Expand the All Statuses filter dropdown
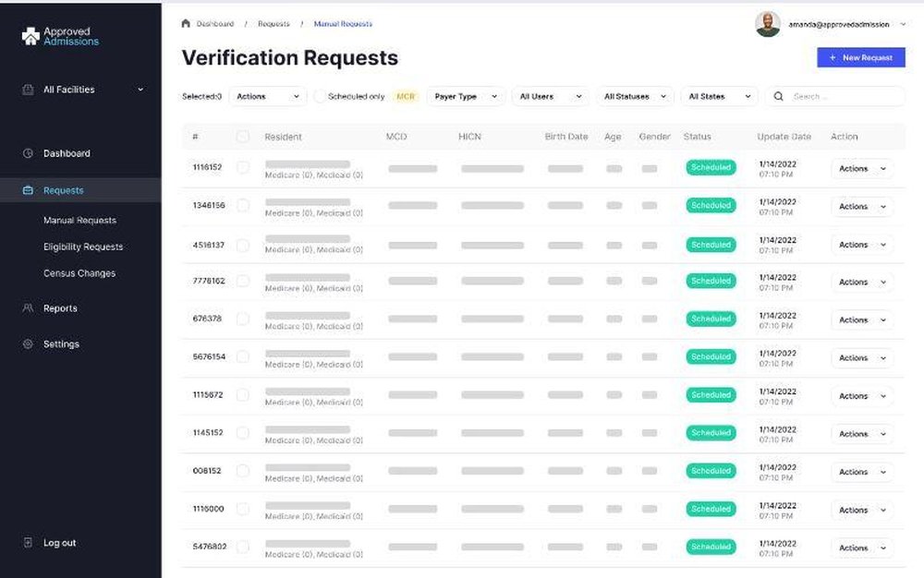The width and height of the screenshot is (924, 578). point(635,96)
